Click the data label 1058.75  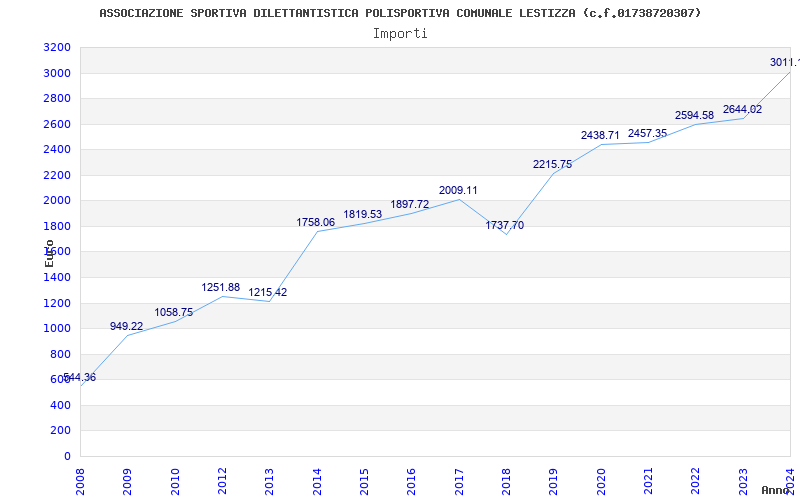174,312
